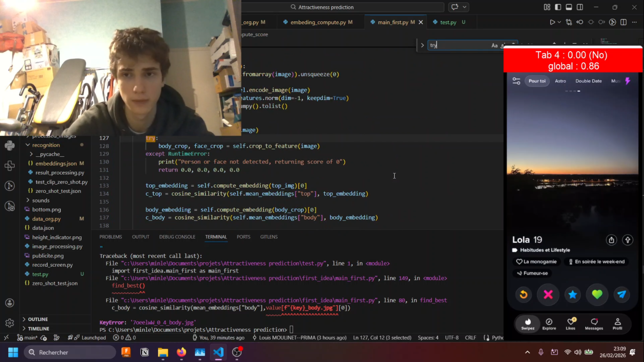Launch Firefox from the Windows taskbar
The height and width of the screenshot is (362, 644).
coord(181,353)
